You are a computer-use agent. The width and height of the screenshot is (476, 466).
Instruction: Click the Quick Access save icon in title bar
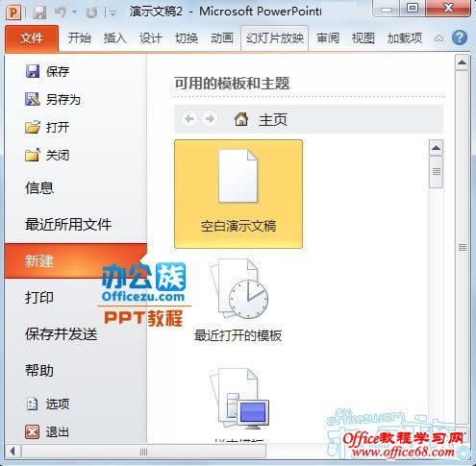(39, 12)
